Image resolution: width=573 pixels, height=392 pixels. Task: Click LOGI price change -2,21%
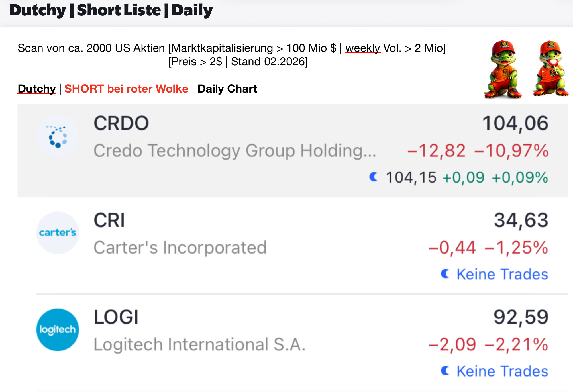point(516,344)
